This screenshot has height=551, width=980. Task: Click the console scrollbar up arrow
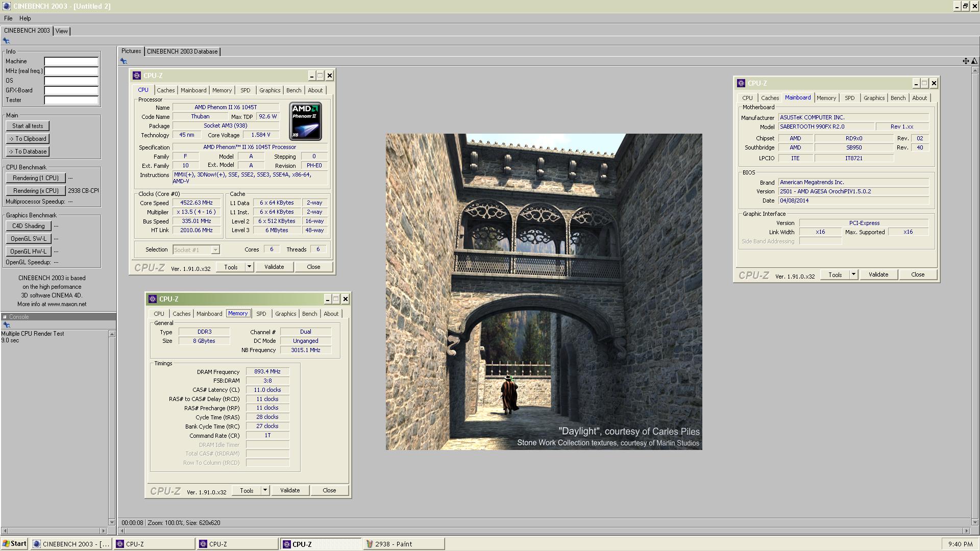pos(112,334)
